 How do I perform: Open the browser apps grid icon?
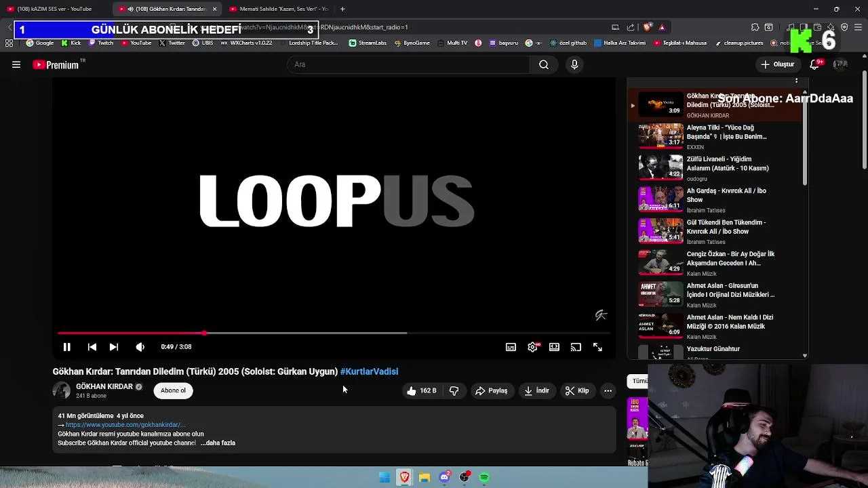coord(9,43)
